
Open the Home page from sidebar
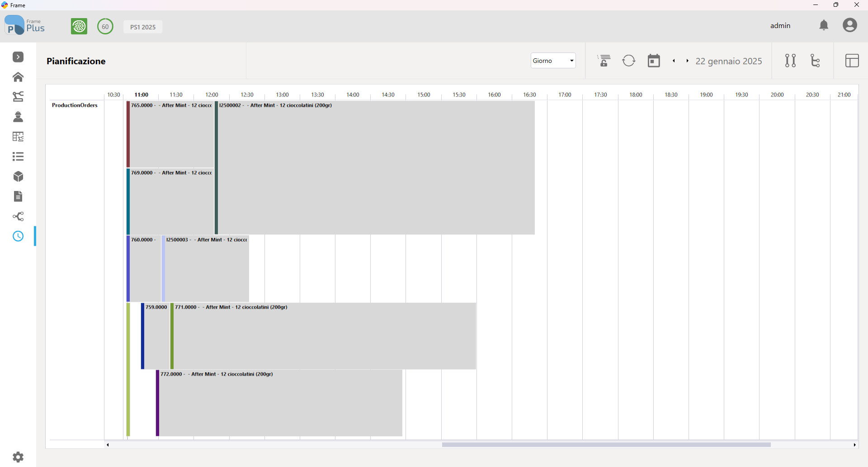point(18,77)
